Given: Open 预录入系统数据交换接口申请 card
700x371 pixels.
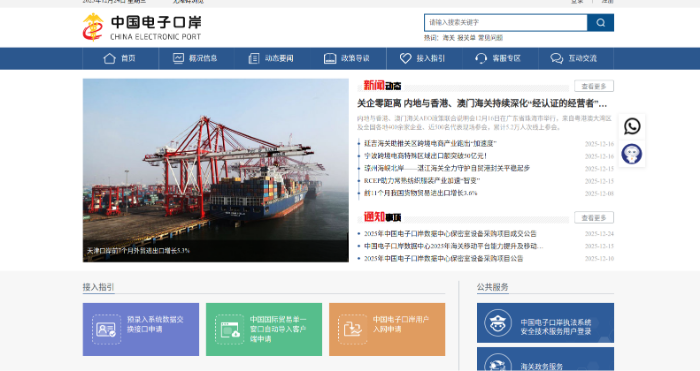Looking at the screenshot, I should tap(141, 329).
